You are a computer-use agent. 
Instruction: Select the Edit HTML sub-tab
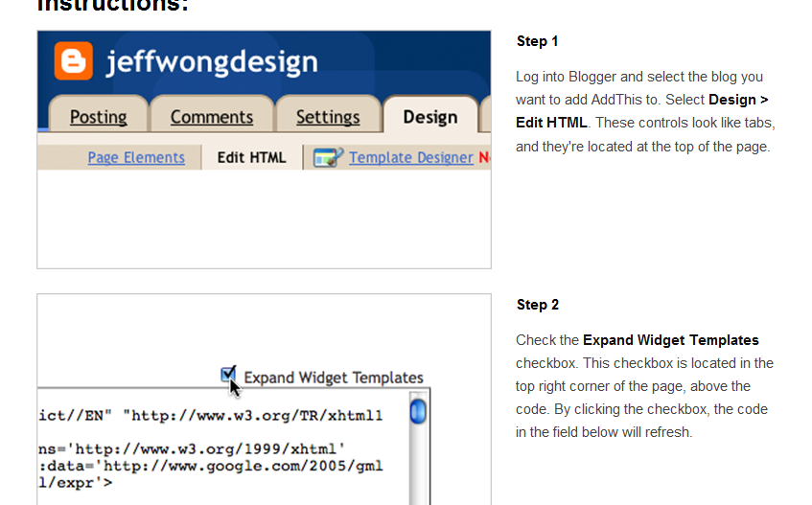click(252, 157)
